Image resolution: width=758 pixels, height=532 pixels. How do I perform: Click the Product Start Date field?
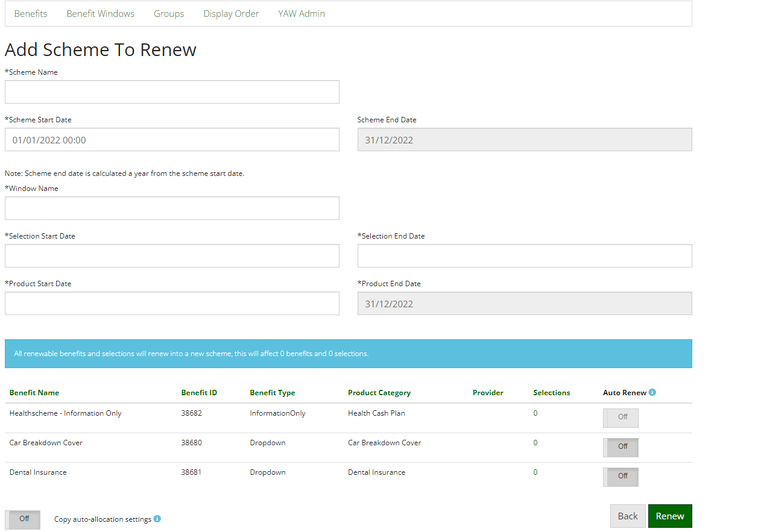tap(172, 303)
